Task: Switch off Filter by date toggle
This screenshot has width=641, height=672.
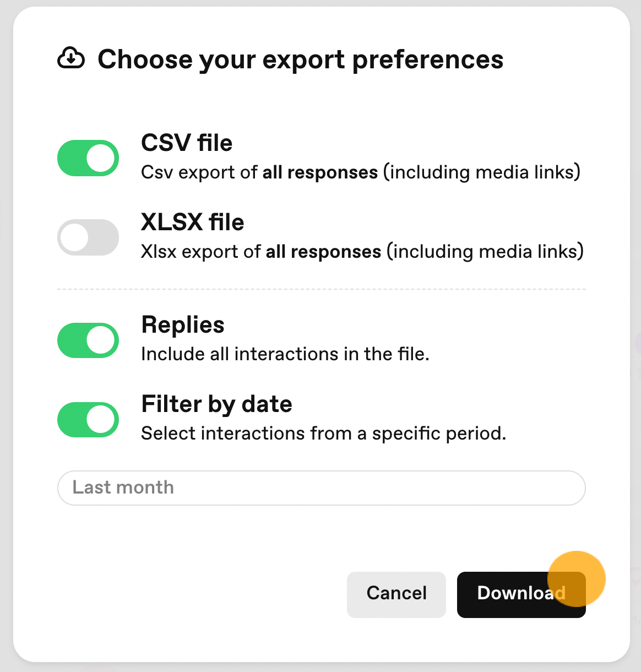Action: pos(88,419)
